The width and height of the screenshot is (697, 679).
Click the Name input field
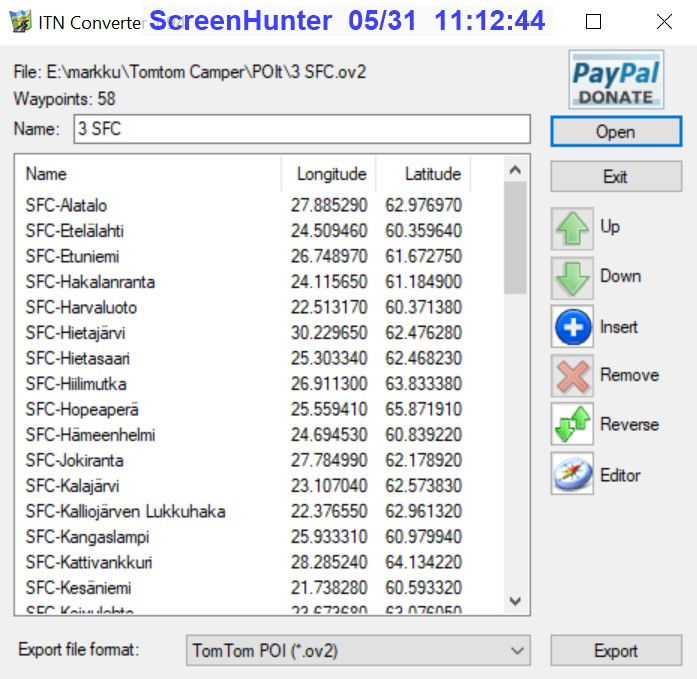(x=300, y=129)
